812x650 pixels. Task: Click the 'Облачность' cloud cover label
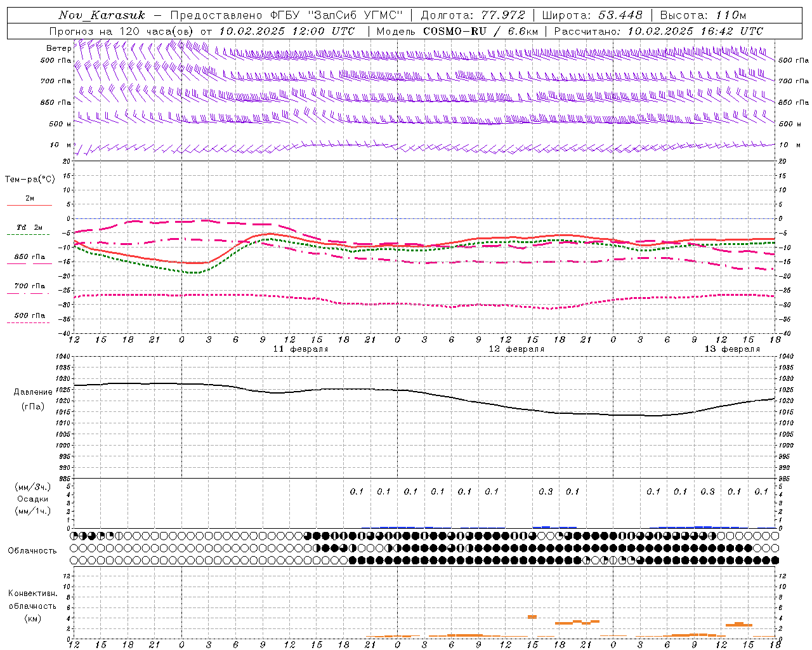(32, 551)
